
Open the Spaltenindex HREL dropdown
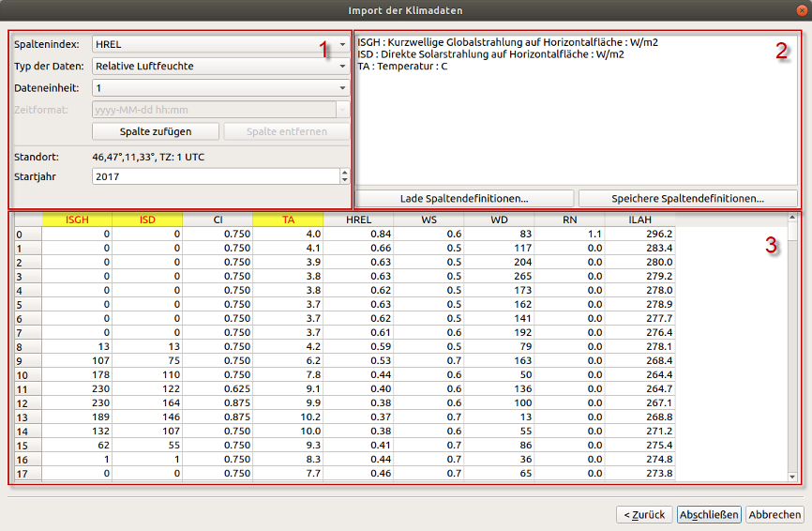[220, 44]
